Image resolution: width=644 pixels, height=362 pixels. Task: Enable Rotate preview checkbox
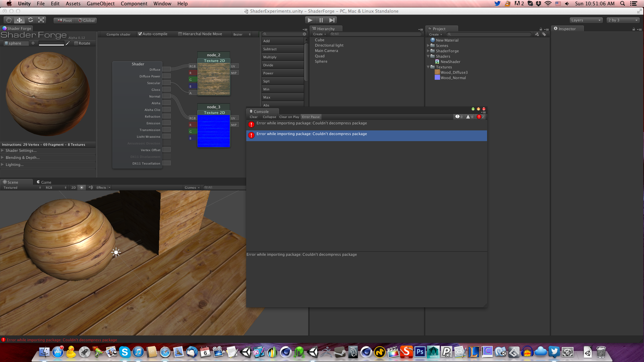(x=76, y=43)
